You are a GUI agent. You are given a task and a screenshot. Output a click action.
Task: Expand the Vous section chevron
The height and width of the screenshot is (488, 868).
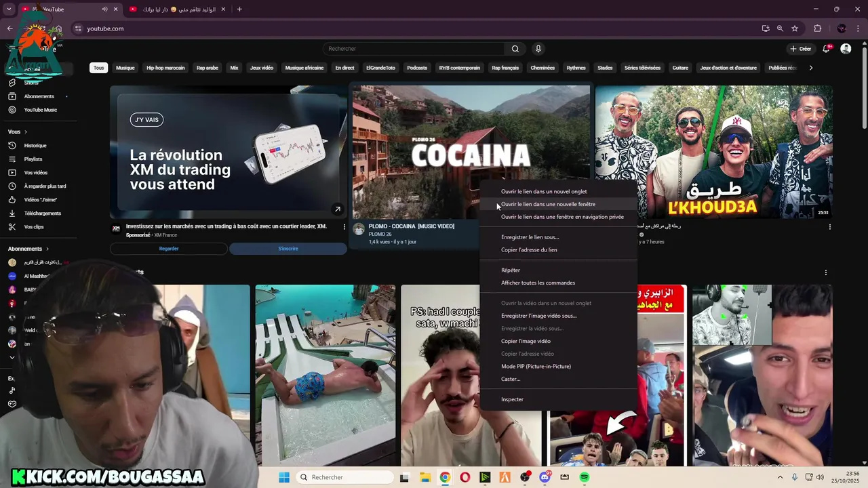tap(26, 132)
